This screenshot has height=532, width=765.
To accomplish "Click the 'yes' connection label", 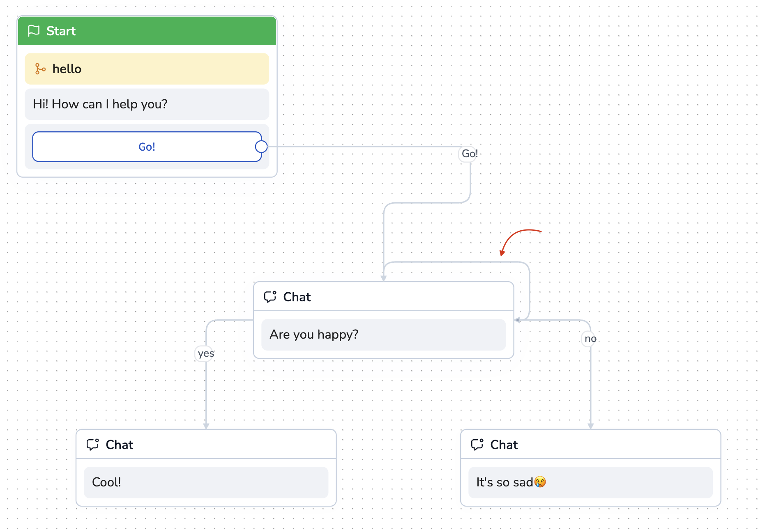I will point(205,353).
